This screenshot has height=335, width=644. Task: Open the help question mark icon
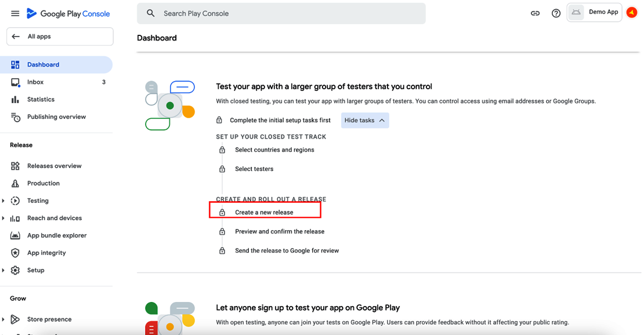(556, 13)
